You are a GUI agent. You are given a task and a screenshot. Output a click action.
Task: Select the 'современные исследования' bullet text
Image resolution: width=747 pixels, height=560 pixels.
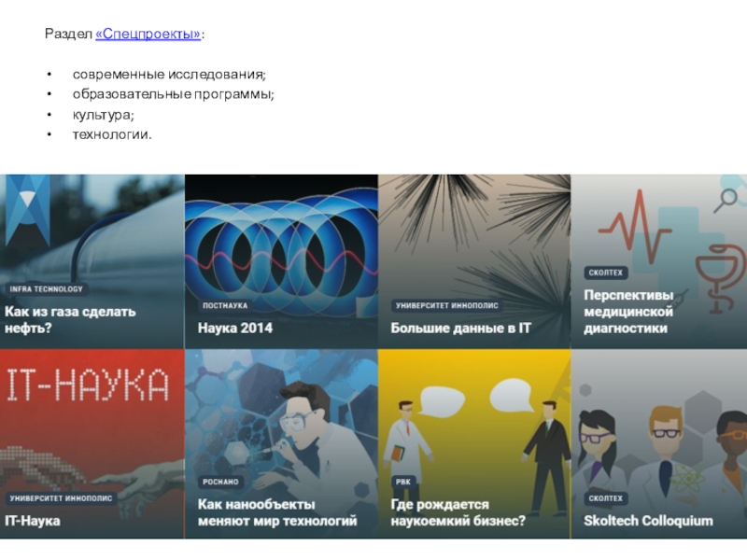pyautogui.click(x=169, y=75)
